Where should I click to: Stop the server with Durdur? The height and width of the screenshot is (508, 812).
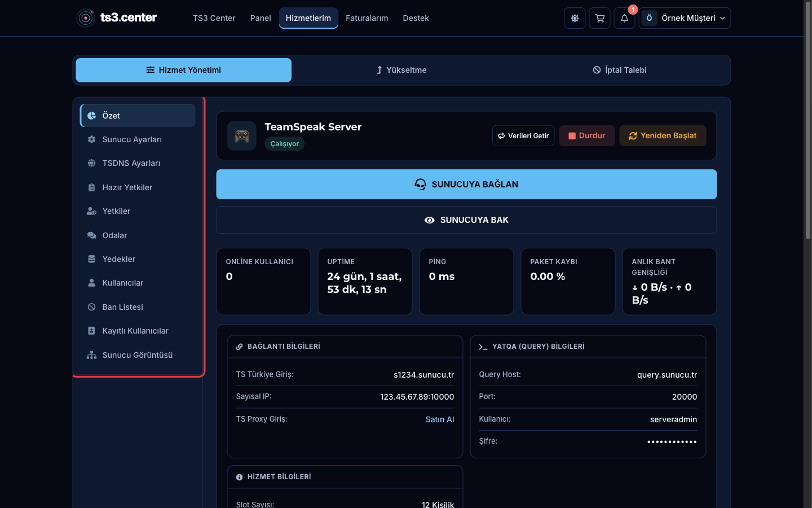point(587,135)
